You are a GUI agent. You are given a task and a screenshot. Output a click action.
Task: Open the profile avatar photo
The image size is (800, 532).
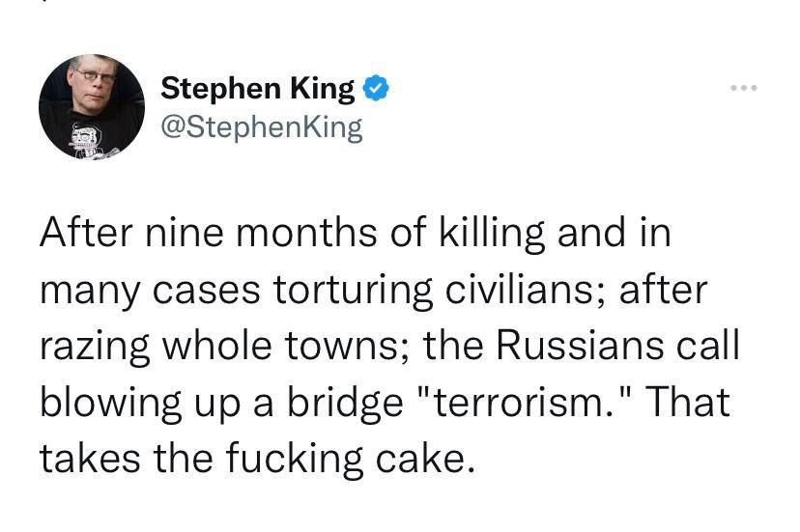point(92,107)
